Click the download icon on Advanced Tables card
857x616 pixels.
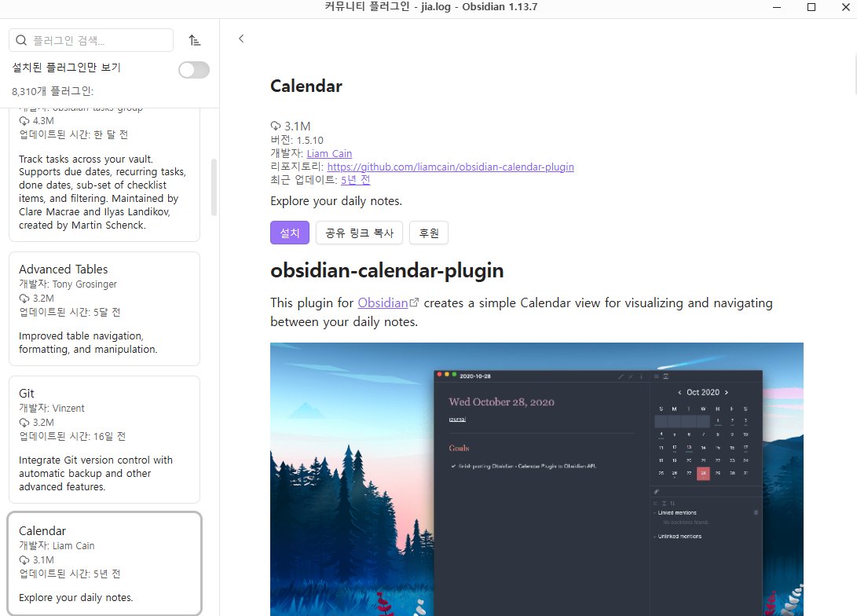point(24,299)
